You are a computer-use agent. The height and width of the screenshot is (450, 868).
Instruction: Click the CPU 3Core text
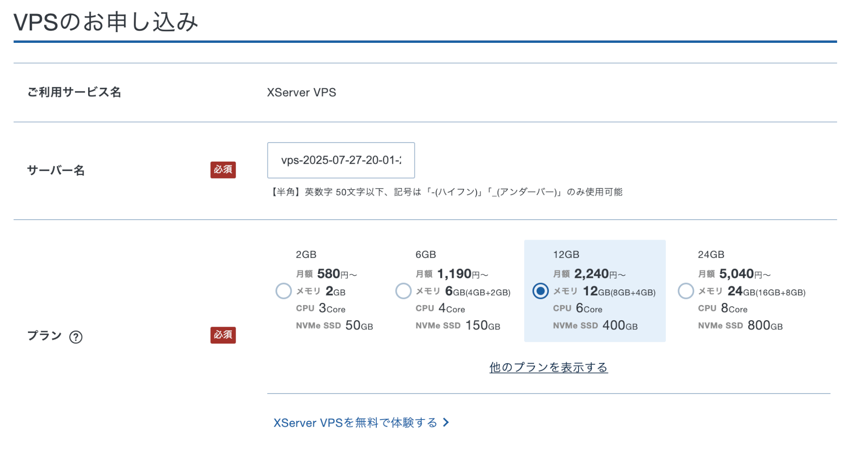pyautogui.click(x=320, y=308)
